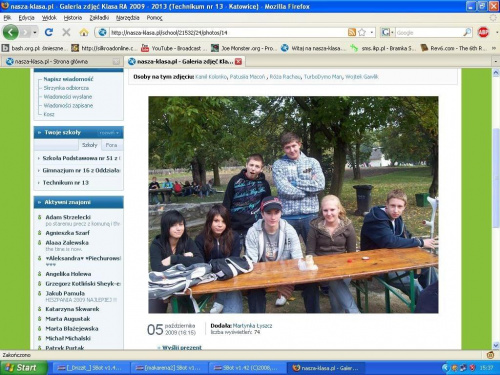Screen dimensions: 500x375
Task: Click the search magnifier icon in Google box
Action: [x=467, y=32]
